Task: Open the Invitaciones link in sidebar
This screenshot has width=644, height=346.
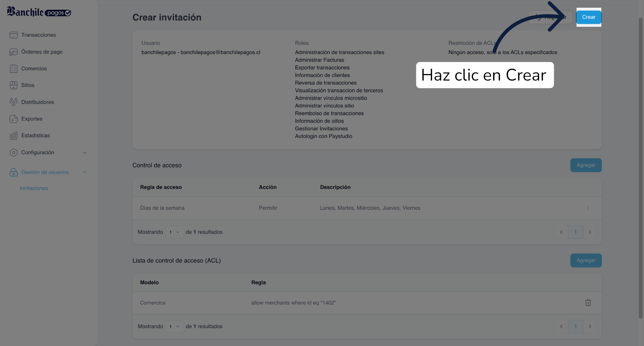Action: coord(34,188)
